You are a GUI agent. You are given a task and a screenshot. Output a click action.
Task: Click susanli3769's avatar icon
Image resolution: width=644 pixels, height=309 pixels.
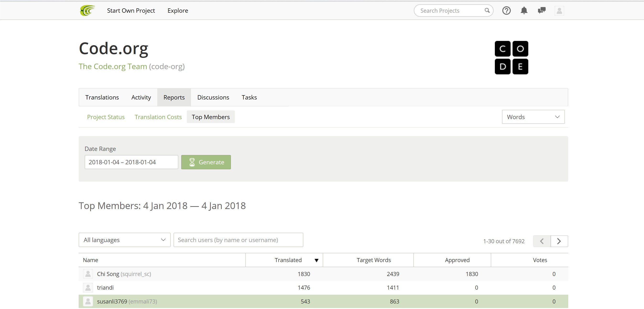(x=88, y=301)
